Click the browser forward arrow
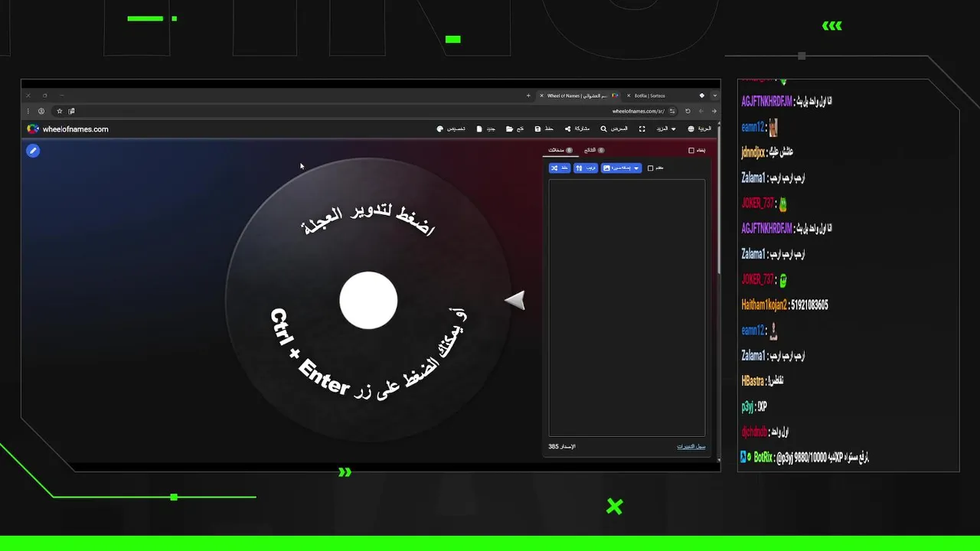Viewport: 980px width, 551px height. pos(714,111)
